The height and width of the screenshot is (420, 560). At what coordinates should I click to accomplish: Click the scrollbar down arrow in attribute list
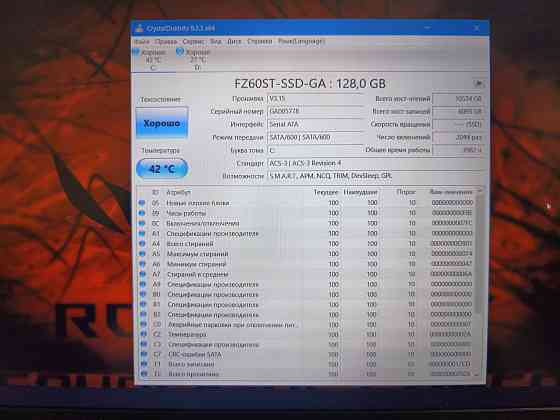pyautogui.click(x=477, y=375)
